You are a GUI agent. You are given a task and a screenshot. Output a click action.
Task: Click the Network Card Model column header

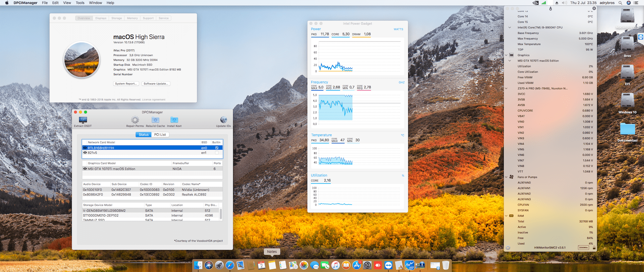[101, 142]
